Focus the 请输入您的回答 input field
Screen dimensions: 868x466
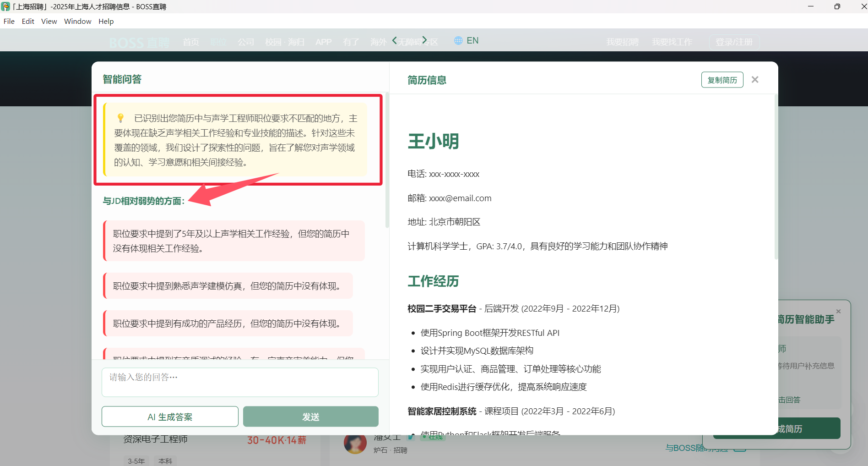(x=240, y=382)
